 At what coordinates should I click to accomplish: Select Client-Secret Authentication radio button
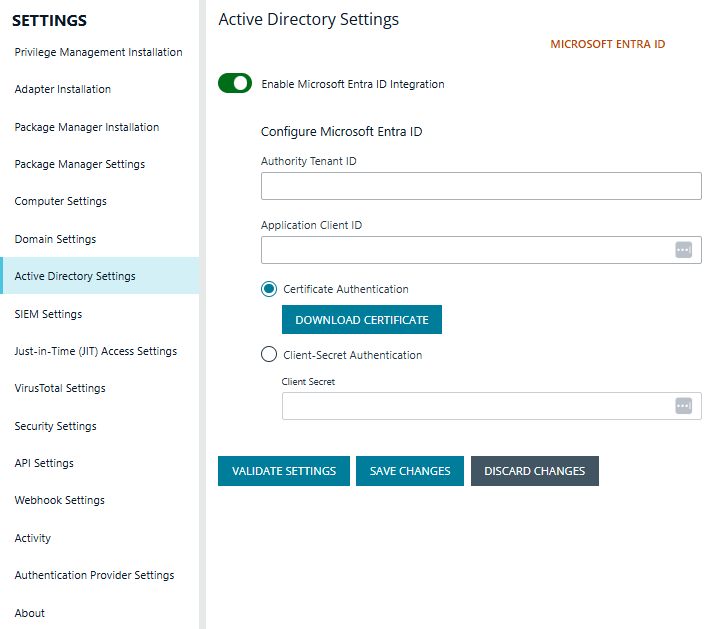(x=269, y=354)
